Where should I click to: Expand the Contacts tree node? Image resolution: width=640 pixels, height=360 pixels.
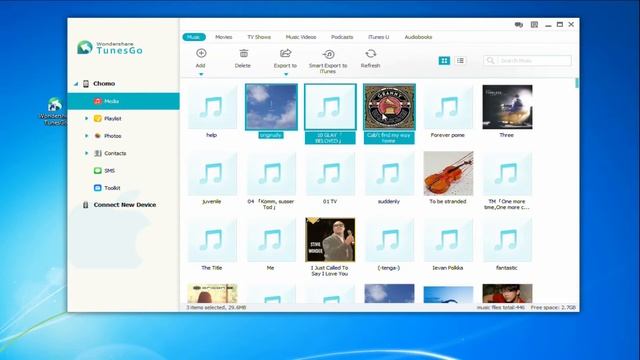[x=86, y=153]
